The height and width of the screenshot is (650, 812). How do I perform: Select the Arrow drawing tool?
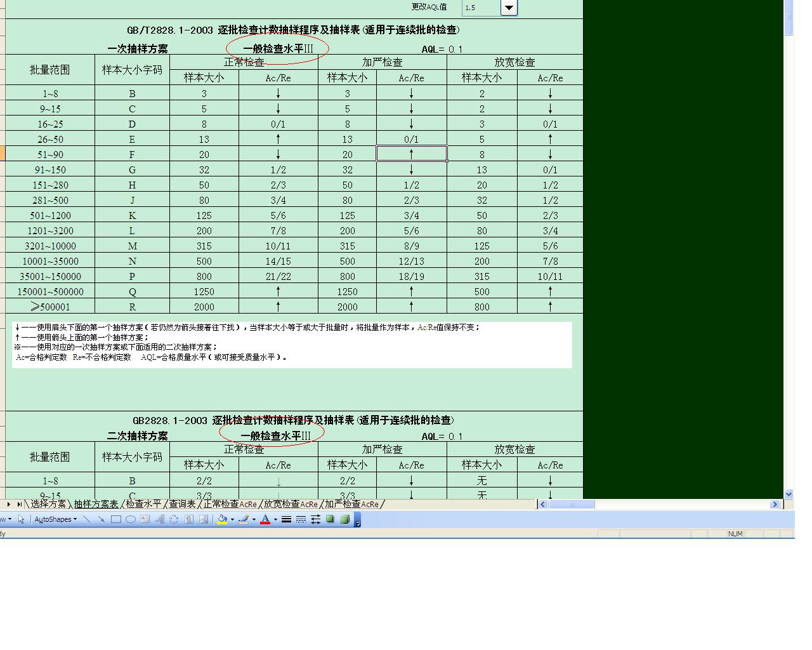tap(101, 519)
